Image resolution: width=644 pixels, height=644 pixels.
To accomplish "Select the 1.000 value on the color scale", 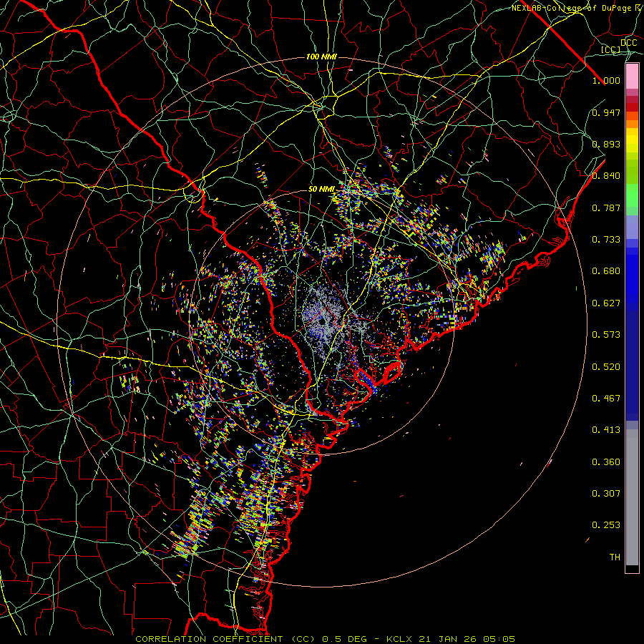I will (606, 80).
